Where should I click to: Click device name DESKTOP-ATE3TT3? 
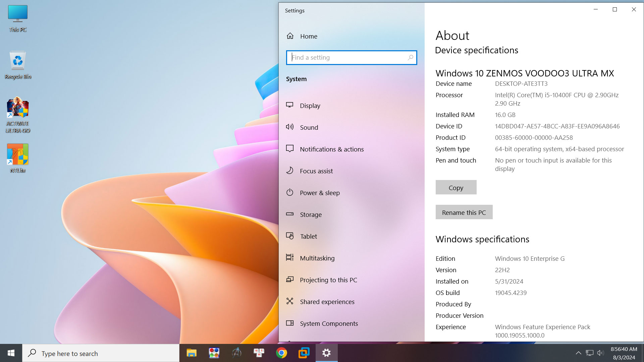coord(521,83)
